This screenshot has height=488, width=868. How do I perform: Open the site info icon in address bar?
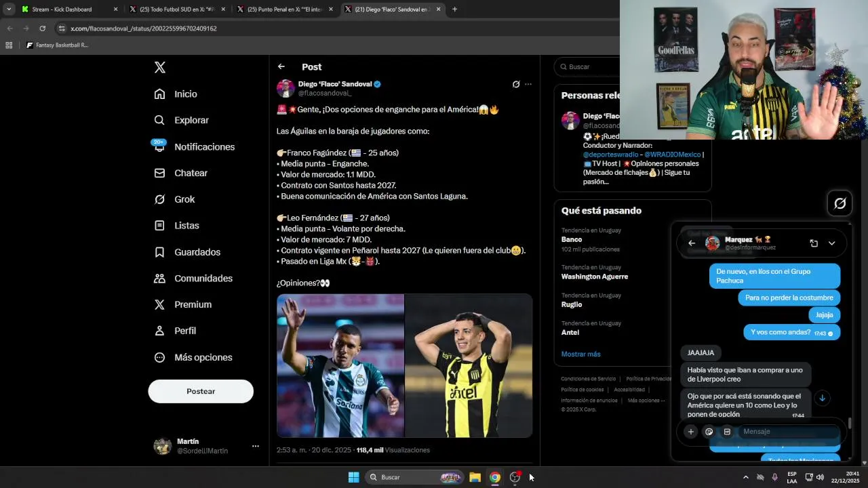pyautogui.click(x=62, y=28)
